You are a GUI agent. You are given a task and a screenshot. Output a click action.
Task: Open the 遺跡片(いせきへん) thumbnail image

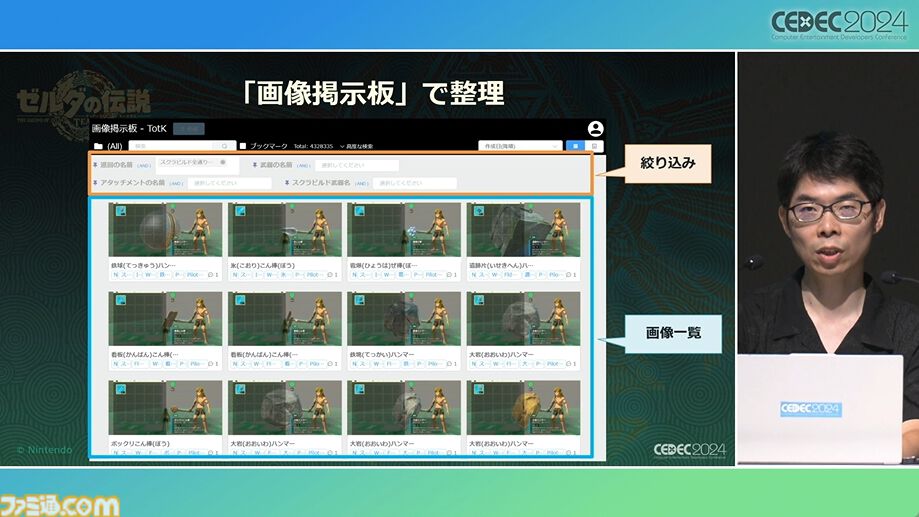(x=523, y=229)
